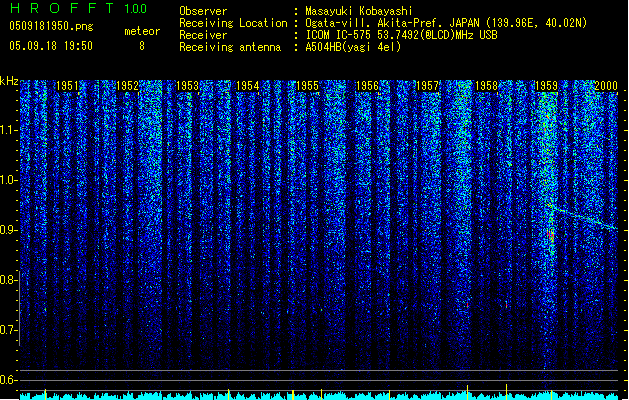Select the ICOM IC-575 receiver details
The image size is (629, 400).
(x=402, y=35)
